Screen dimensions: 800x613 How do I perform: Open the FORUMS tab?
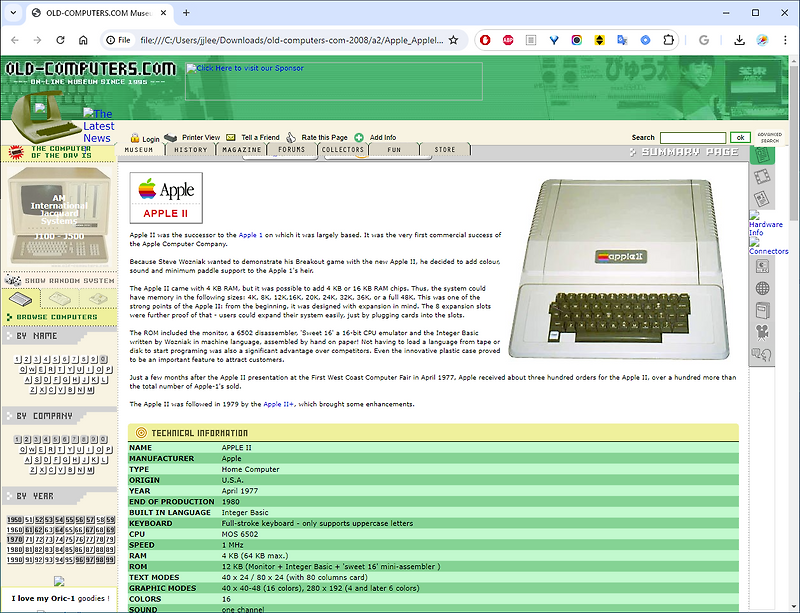(291, 149)
